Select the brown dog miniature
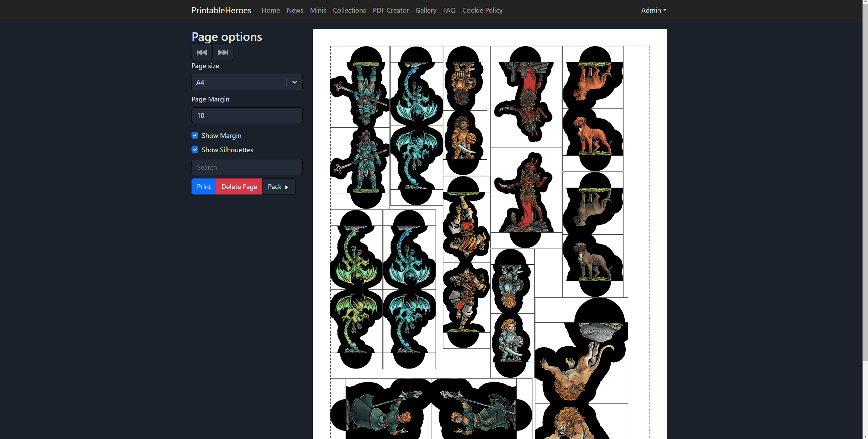Screen dimensions: 868x439 [593, 136]
